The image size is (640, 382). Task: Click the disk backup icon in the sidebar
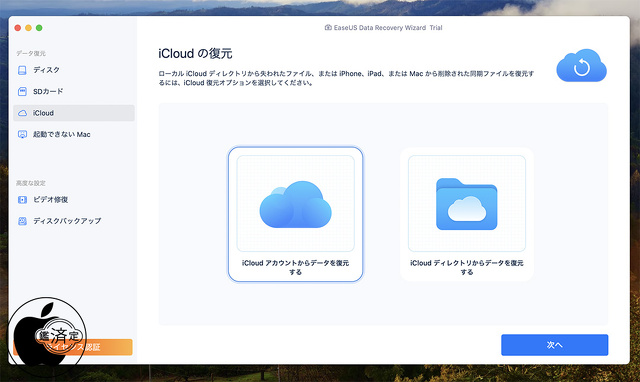coord(22,221)
